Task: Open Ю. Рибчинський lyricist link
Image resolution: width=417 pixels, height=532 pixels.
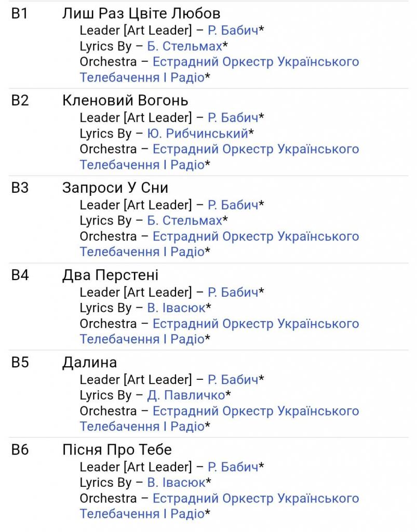Action: [x=197, y=134]
